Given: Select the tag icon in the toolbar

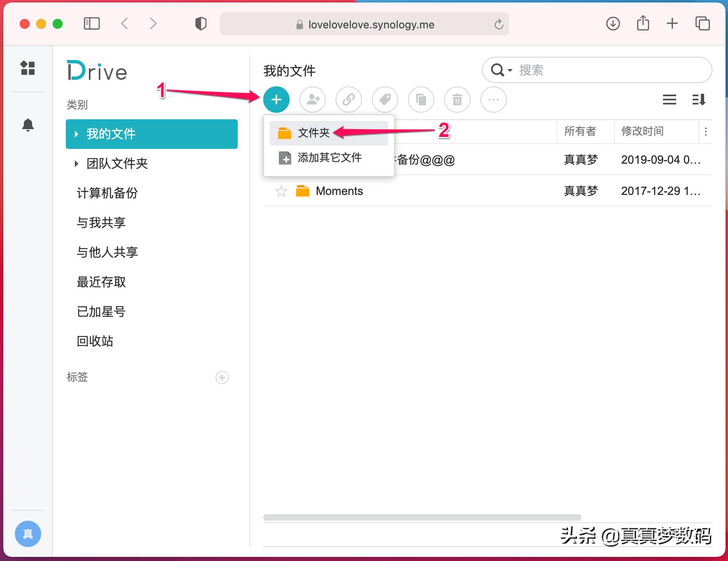Looking at the screenshot, I should coord(385,100).
